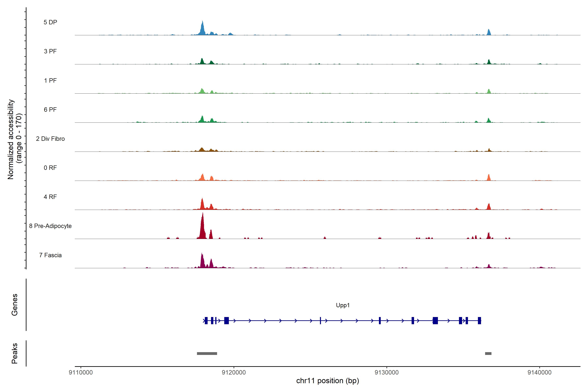588x392 pixels.
Task: Select the 8 Pre-Adipocyte label
Action: tap(50, 226)
